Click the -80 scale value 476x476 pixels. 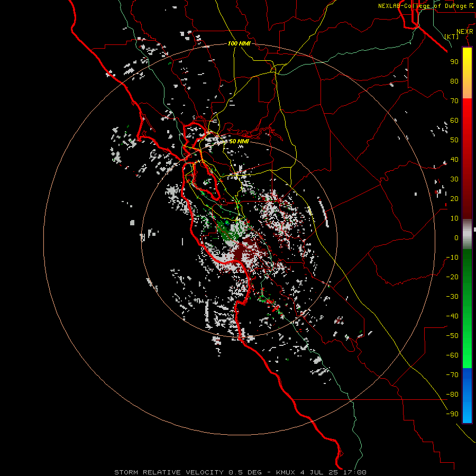click(x=452, y=395)
